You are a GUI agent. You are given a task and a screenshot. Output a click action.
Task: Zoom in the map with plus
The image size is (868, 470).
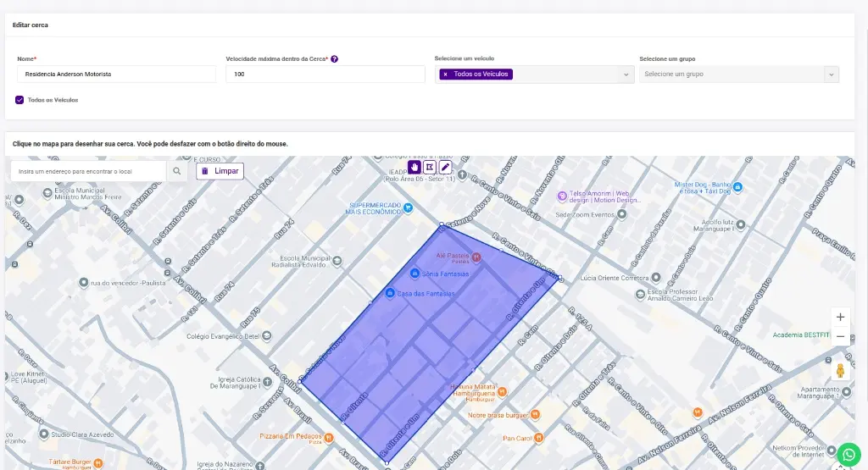[840, 317]
